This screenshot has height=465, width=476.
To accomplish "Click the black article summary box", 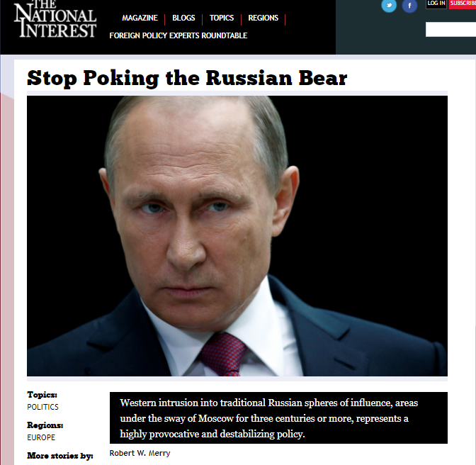I will click(278, 418).
